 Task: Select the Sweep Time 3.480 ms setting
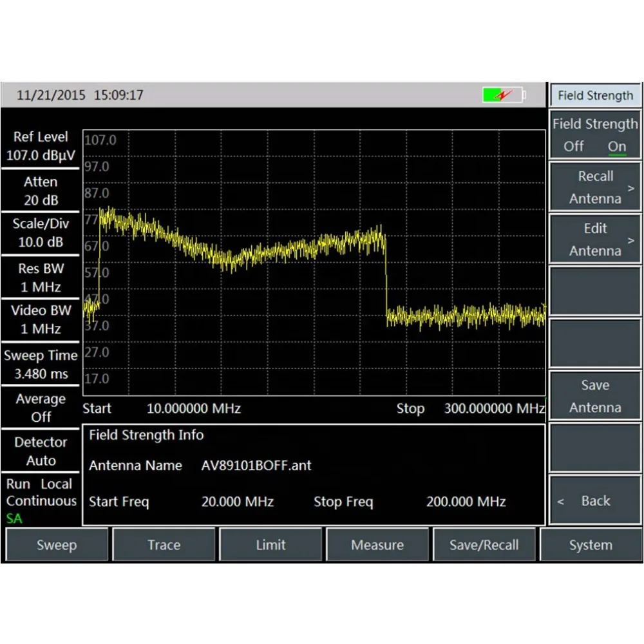coord(41,365)
